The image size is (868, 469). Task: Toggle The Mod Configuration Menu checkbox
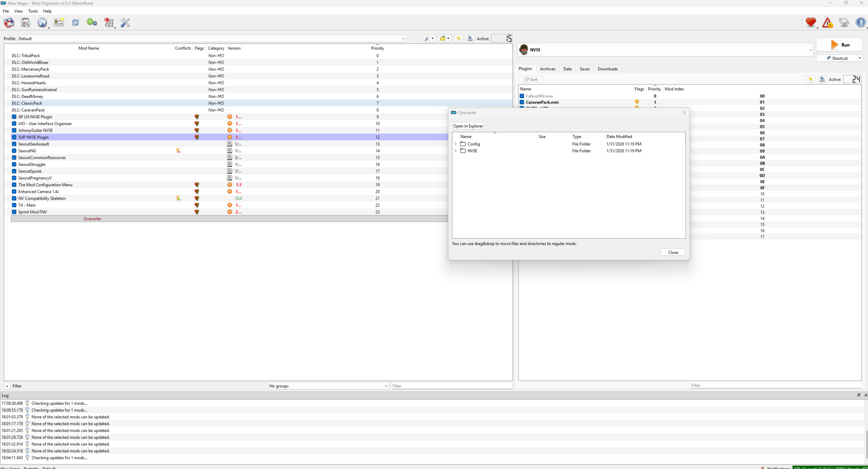click(x=14, y=185)
